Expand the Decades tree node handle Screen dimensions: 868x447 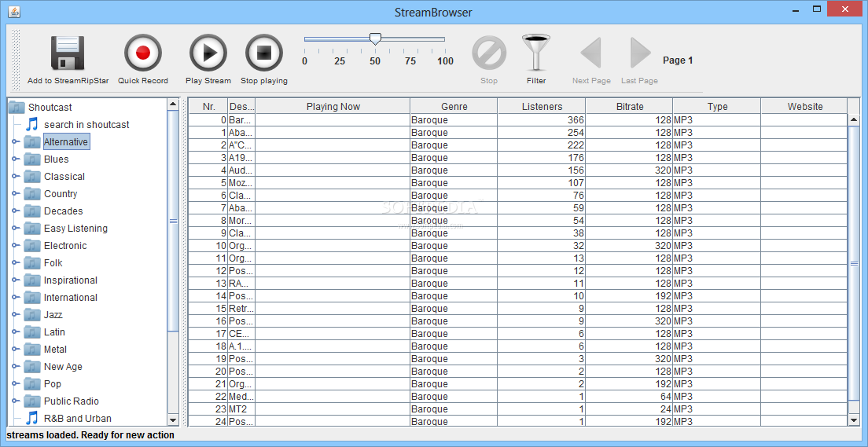pyautogui.click(x=15, y=211)
